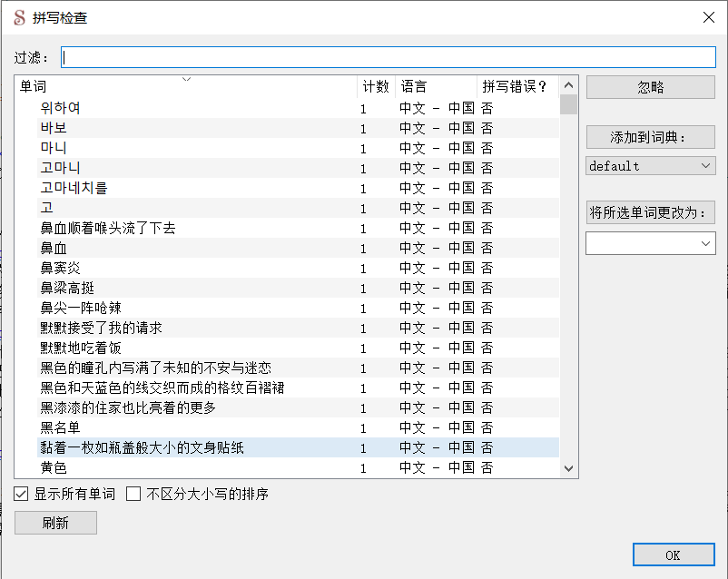Click the 拼写错误 column header

pos(510,85)
